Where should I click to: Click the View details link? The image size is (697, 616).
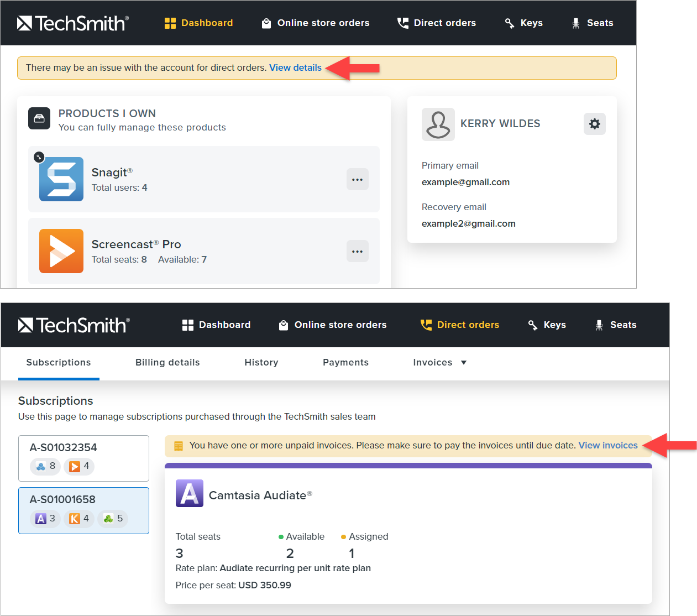[295, 68]
